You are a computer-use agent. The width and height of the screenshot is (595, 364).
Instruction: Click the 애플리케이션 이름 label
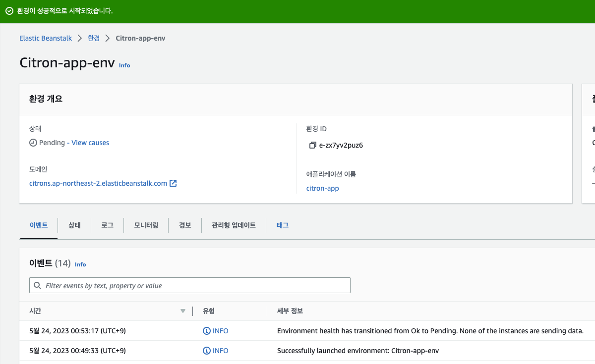[x=331, y=174]
